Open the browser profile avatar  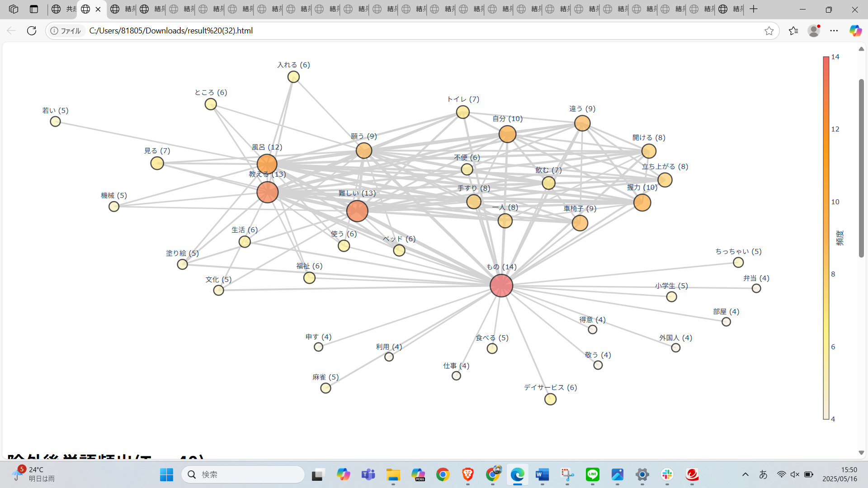tap(814, 31)
